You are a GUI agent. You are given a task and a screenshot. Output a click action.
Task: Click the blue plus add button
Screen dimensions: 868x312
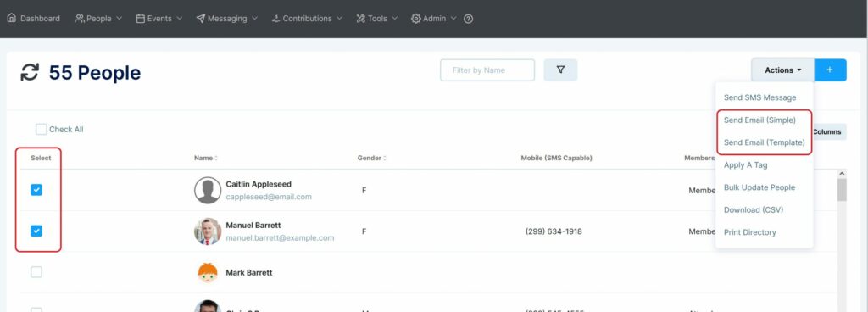tap(830, 70)
